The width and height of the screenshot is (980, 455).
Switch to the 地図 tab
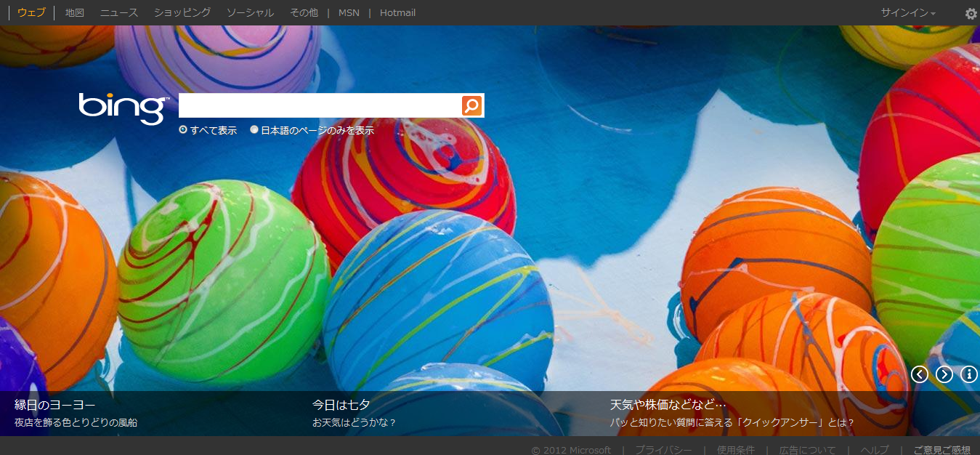coord(75,13)
